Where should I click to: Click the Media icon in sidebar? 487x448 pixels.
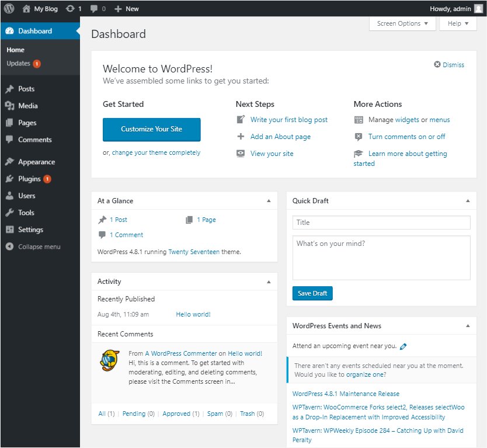(x=9, y=106)
